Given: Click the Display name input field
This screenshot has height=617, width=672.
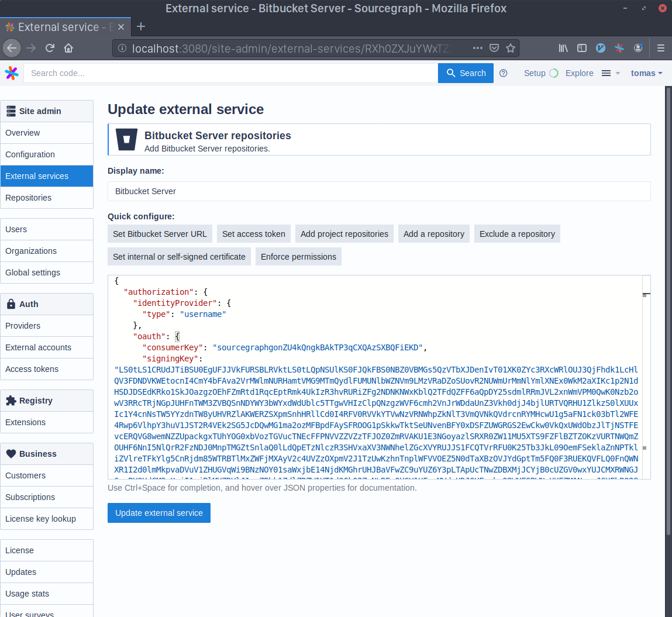Looking at the screenshot, I should [379, 191].
